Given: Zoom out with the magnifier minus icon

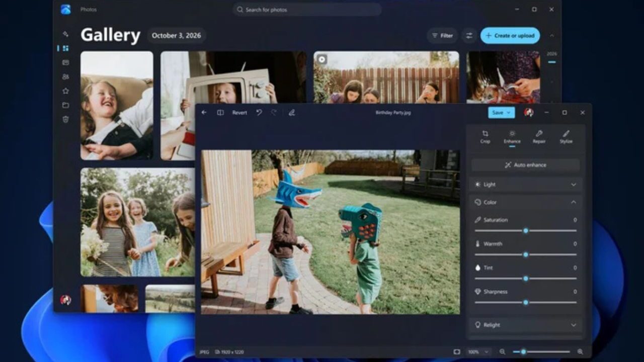Looking at the screenshot, I should 502,352.
